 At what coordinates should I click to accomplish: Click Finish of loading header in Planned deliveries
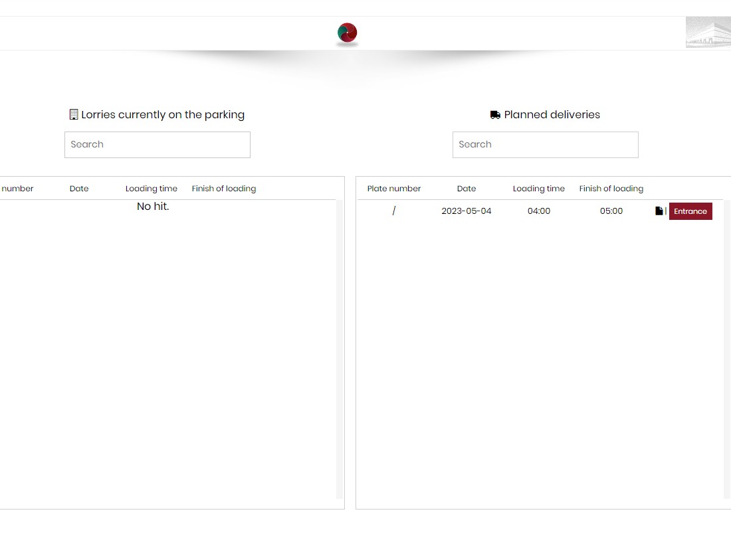click(611, 189)
